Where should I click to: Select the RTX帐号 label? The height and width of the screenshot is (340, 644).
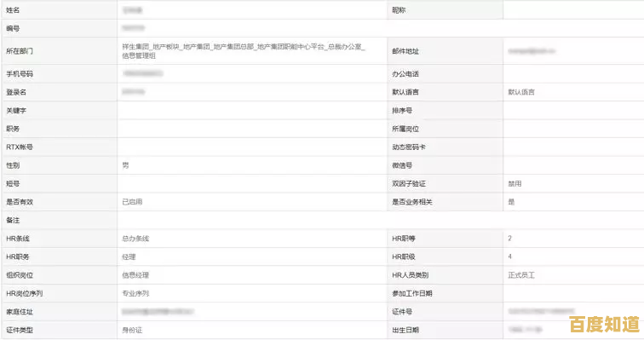[x=20, y=147]
